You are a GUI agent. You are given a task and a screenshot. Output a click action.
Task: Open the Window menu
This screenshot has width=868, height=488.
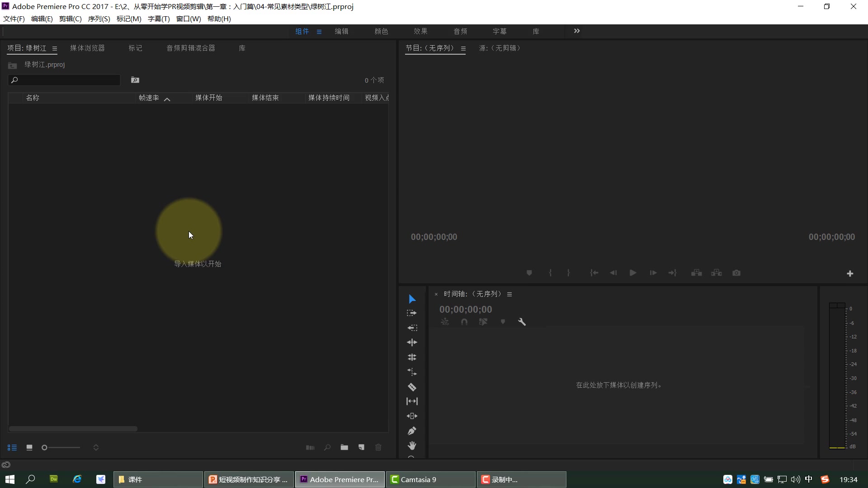pyautogui.click(x=189, y=19)
